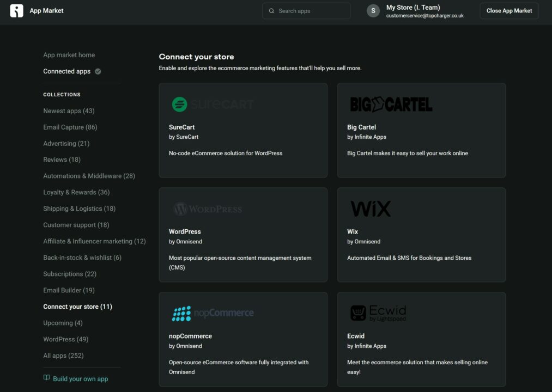
Task: Click the SureCart logo image
Action: pyautogui.click(x=213, y=105)
